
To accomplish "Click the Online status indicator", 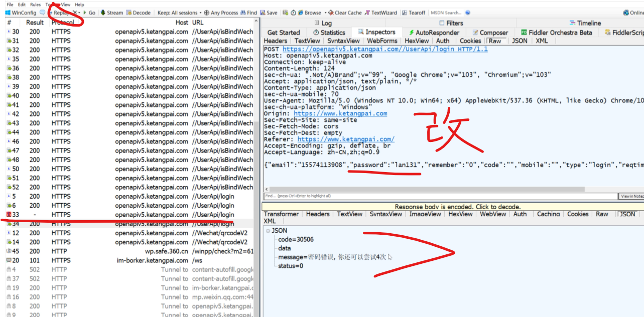I will click(633, 13).
